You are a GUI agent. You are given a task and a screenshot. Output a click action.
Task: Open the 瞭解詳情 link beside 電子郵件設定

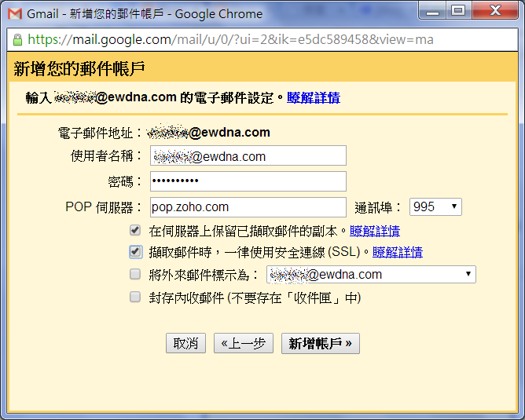coord(314,97)
